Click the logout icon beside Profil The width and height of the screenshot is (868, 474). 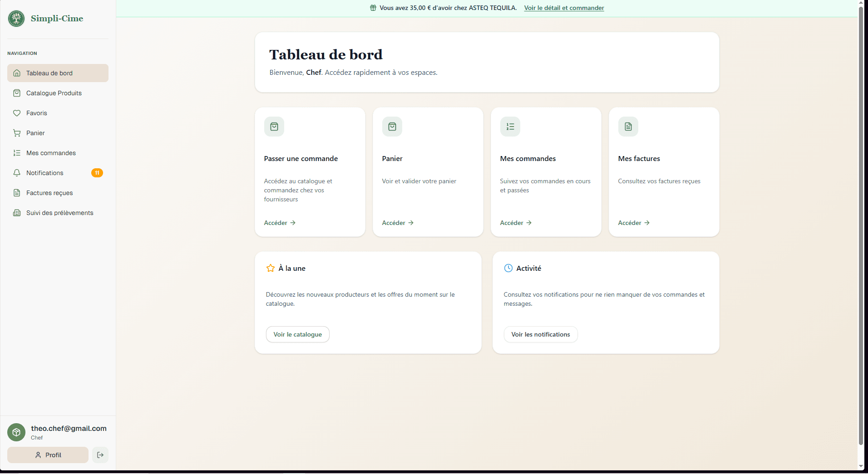100,455
